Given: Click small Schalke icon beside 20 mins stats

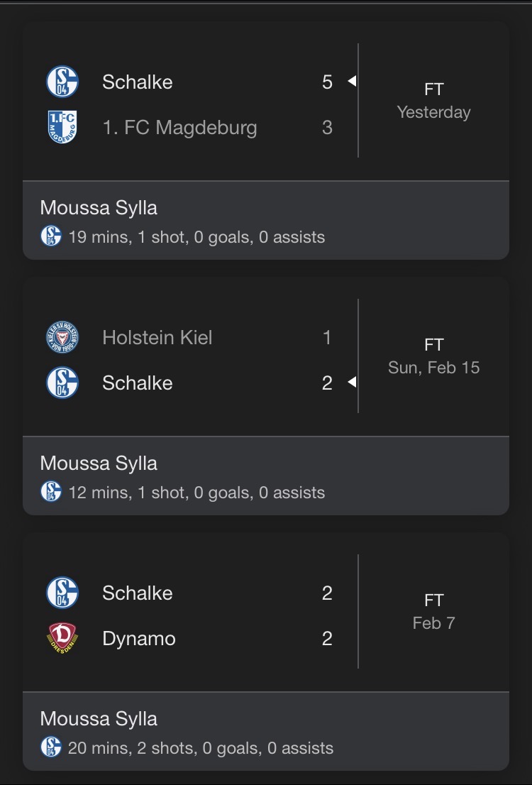Looking at the screenshot, I should (x=51, y=747).
